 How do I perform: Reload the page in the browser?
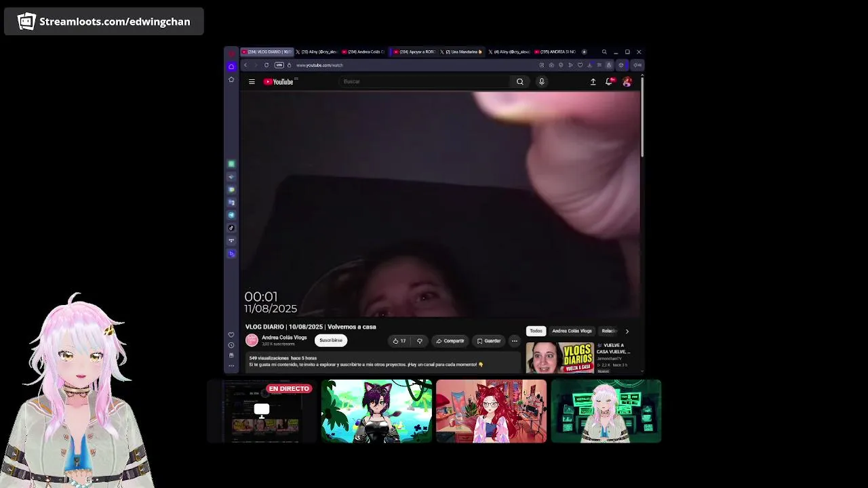point(267,65)
